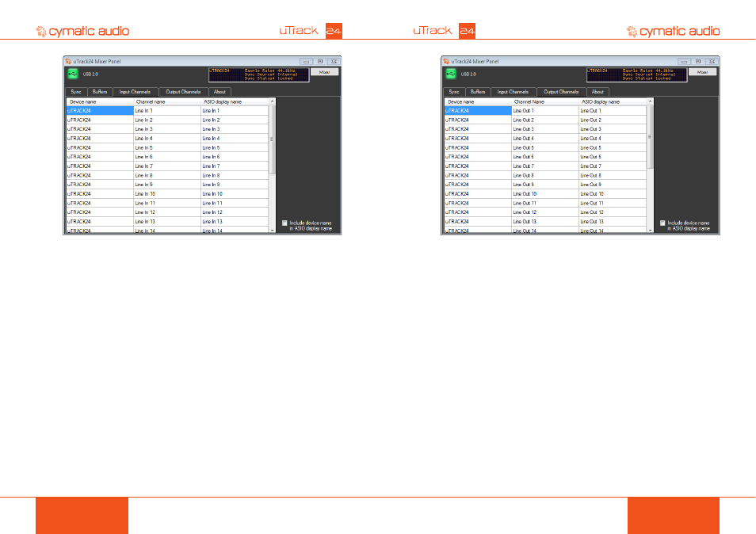Click scrollbar thumb in Line Out list
The image size is (756, 534).
(650, 137)
